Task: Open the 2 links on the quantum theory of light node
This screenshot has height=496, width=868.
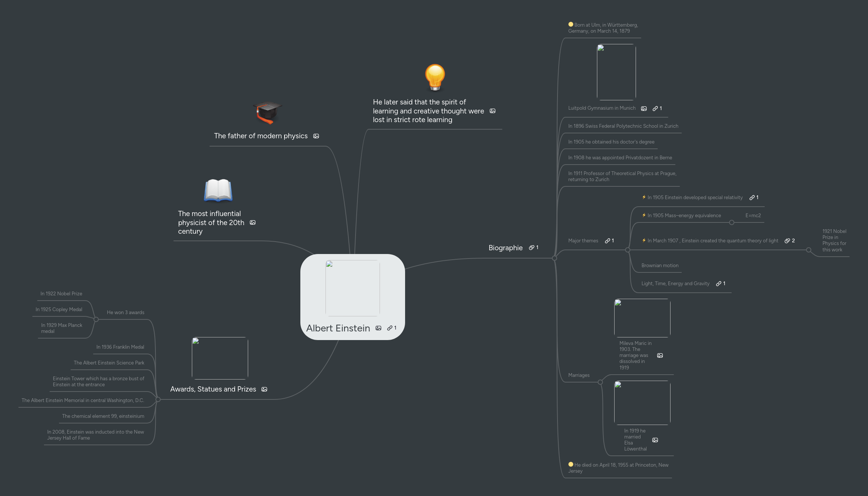Action: click(x=787, y=240)
